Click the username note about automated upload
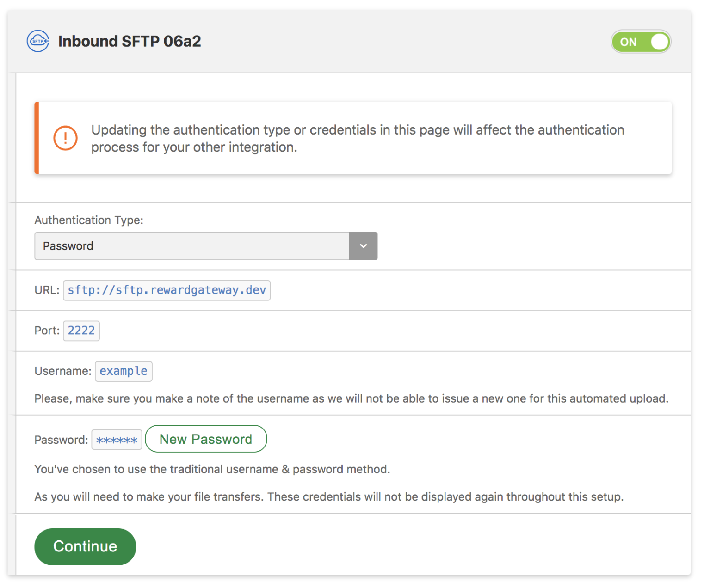The image size is (704, 588). [x=352, y=398]
